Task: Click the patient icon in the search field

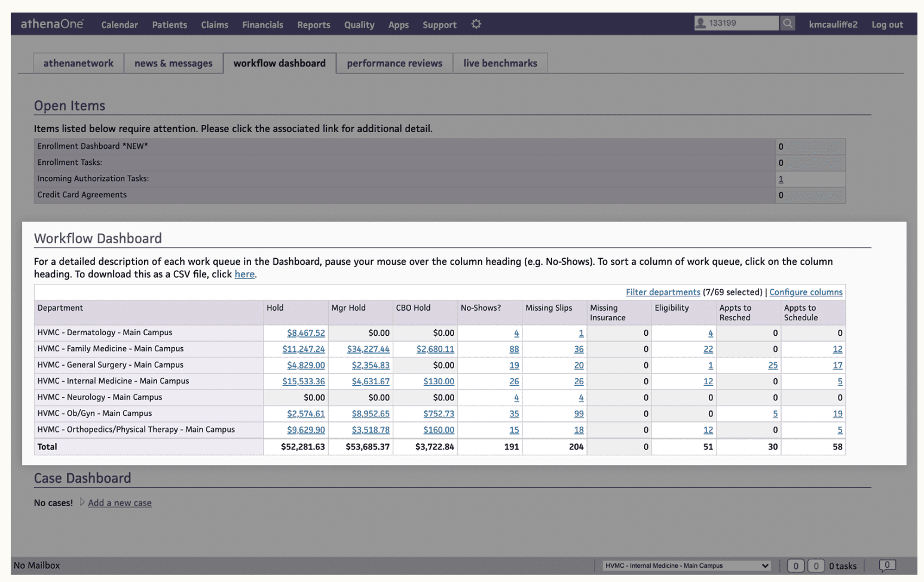Action: point(700,23)
